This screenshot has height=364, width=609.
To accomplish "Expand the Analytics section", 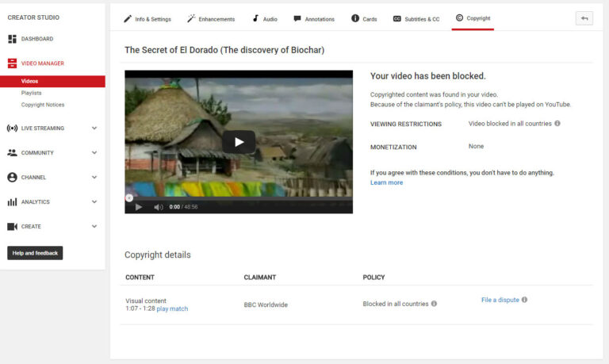I will point(94,202).
